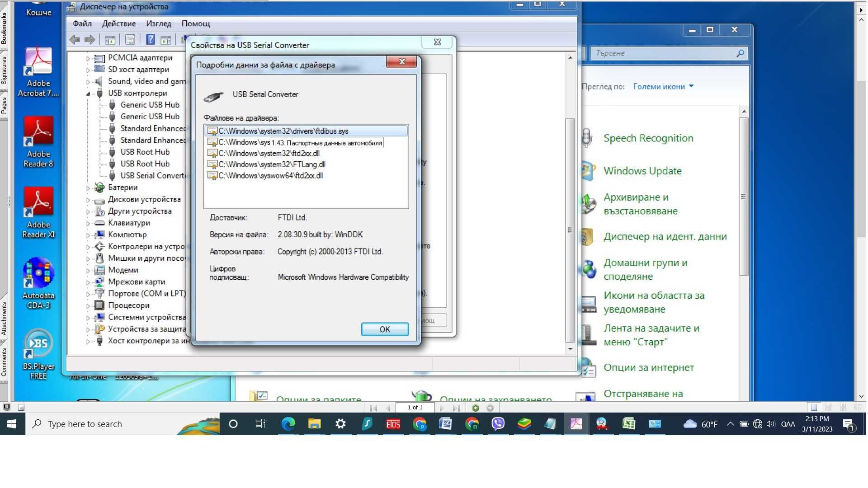The width and height of the screenshot is (868, 488).
Task: Open Viber from the taskbar
Action: click(498, 424)
